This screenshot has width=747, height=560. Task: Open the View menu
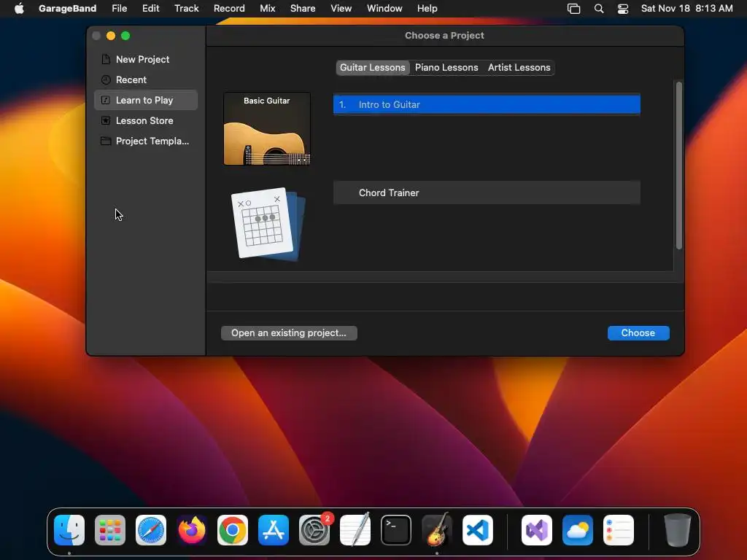coord(341,9)
